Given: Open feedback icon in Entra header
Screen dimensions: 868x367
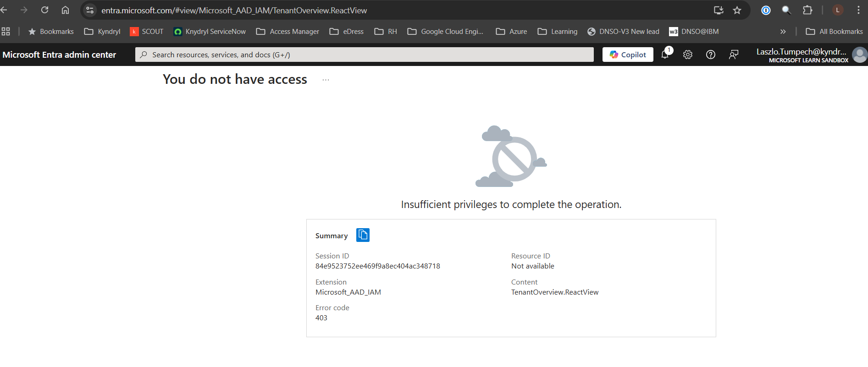Looking at the screenshot, I should coord(734,55).
